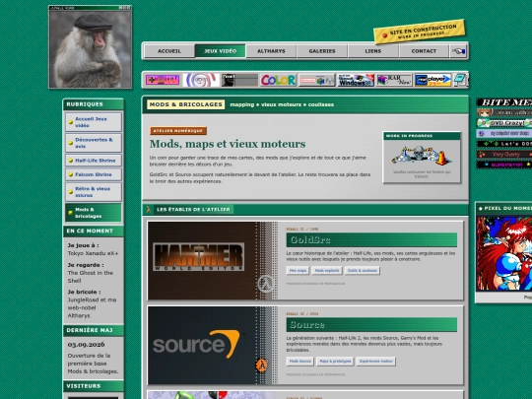Select the JEUX VIDÉO navigation tab
The height and width of the screenshot is (399, 532).
221,51
